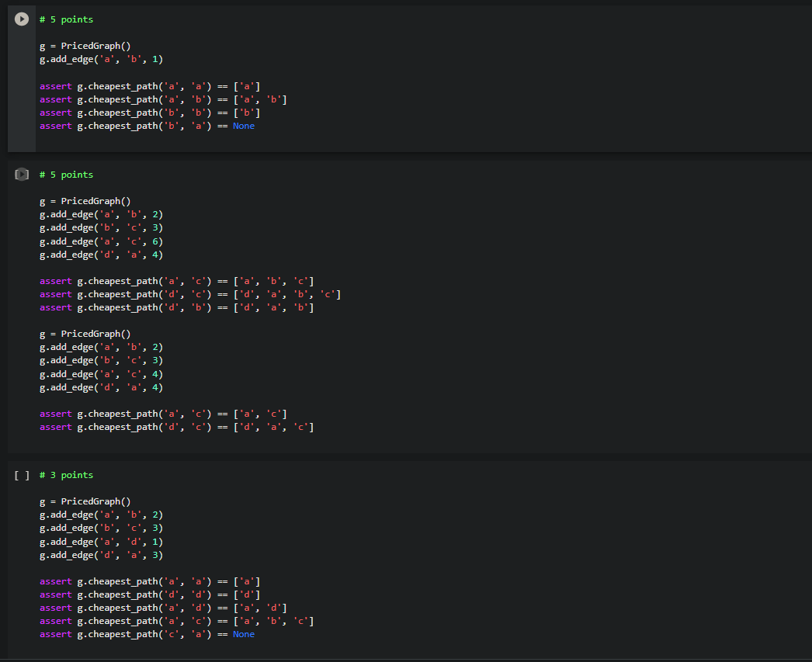The width and height of the screenshot is (812, 662).
Task: Run the second cell with its bracketed play icon
Action: (x=22, y=175)
